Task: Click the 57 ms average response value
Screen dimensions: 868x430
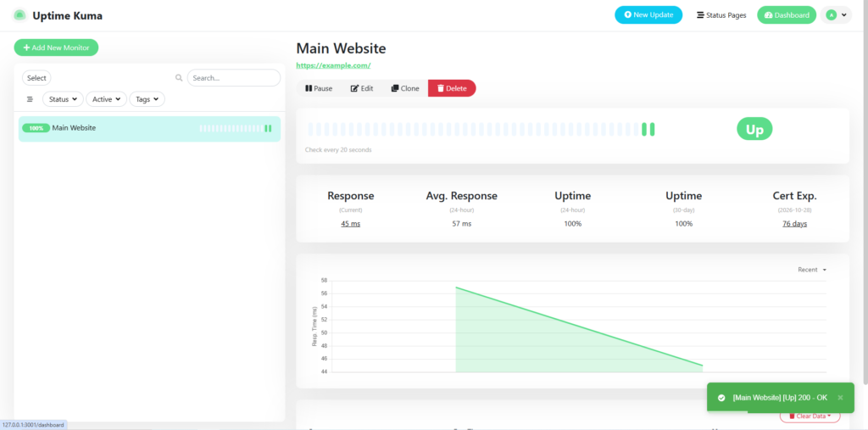Action: click(462, 224)
